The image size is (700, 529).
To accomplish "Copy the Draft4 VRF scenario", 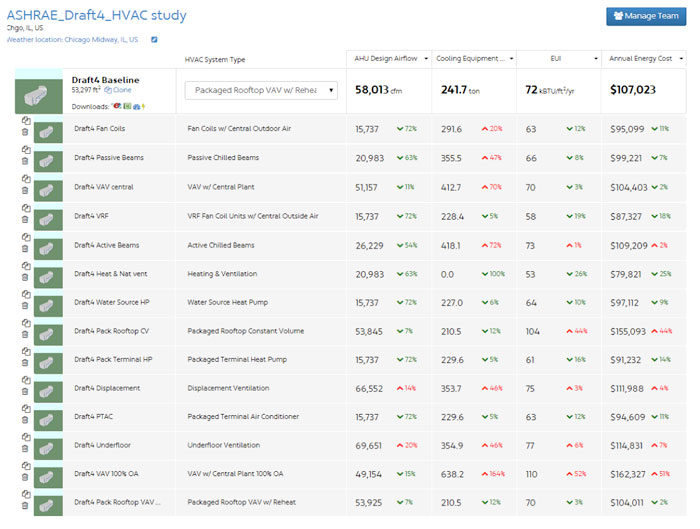I will [x=25, y=206].
